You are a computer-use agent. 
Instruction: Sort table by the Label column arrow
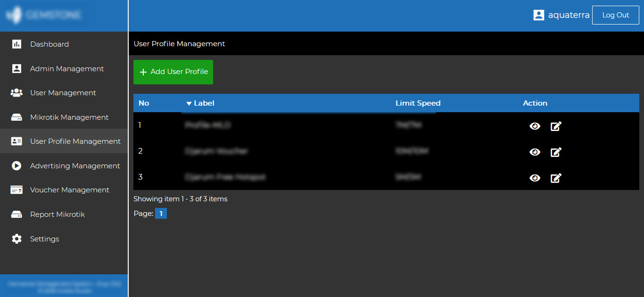[189, 103]
